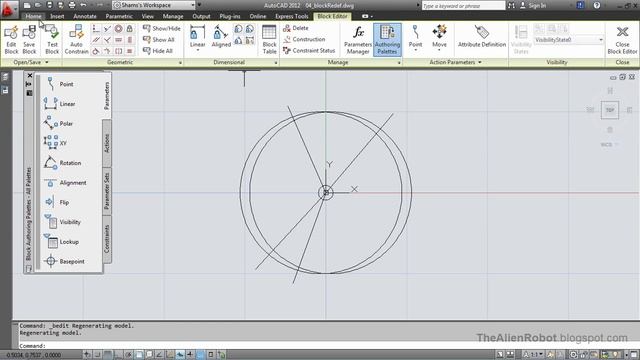Select the Linear dimensional constraint
640x360 pixels.
[x=197, y=36]
